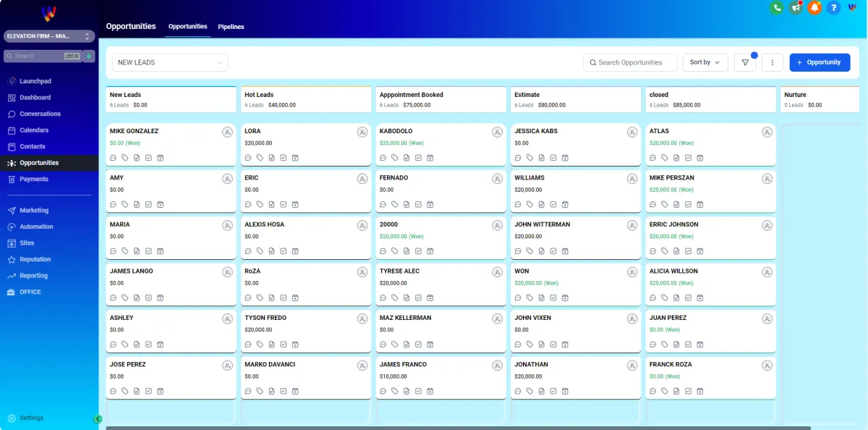Click tag icon on JONATHAN card

pyautogui.click(x=530, y=391)
